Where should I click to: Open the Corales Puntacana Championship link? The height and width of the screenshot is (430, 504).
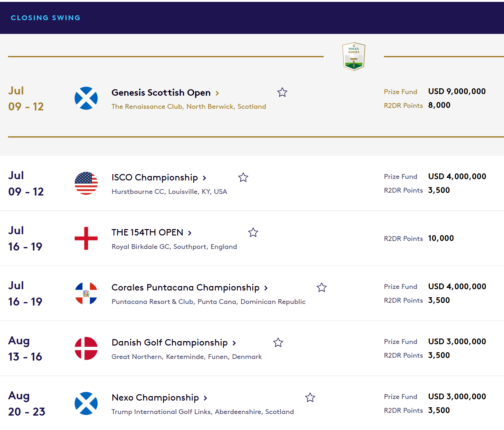point(185,287)
